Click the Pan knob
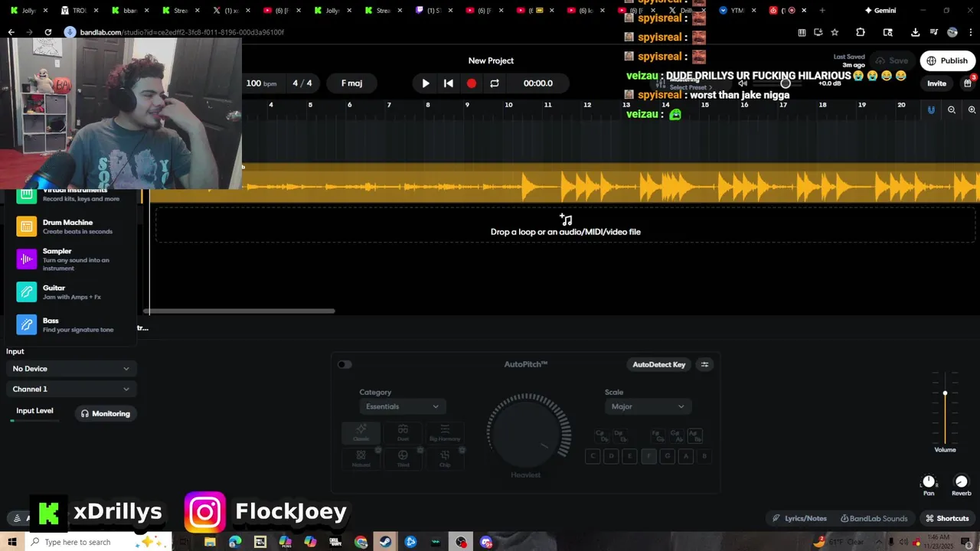Viewport: 980px width, 551px height. pyautogui.click(x=929, y=481)
